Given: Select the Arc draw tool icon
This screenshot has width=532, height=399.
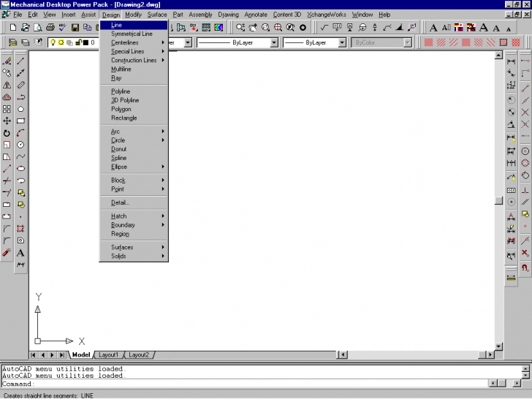Looking at the screenshot, I should (x=20, y=133).
